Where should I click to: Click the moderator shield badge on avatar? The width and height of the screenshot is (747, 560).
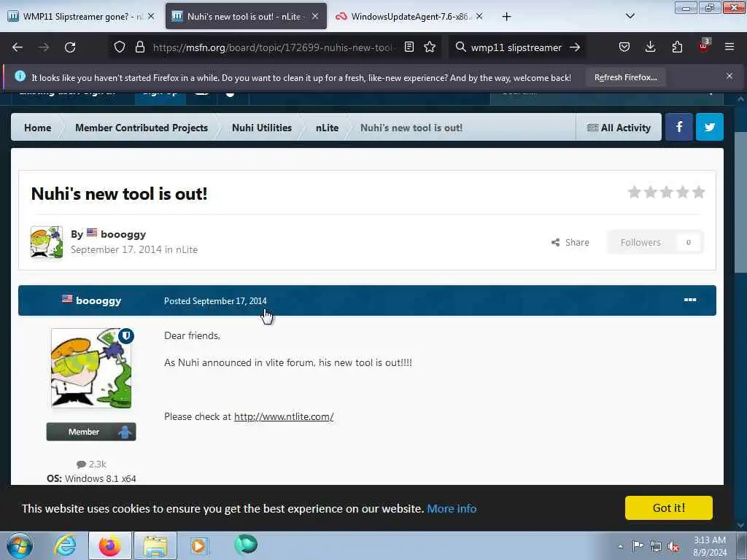coord(125,335)
